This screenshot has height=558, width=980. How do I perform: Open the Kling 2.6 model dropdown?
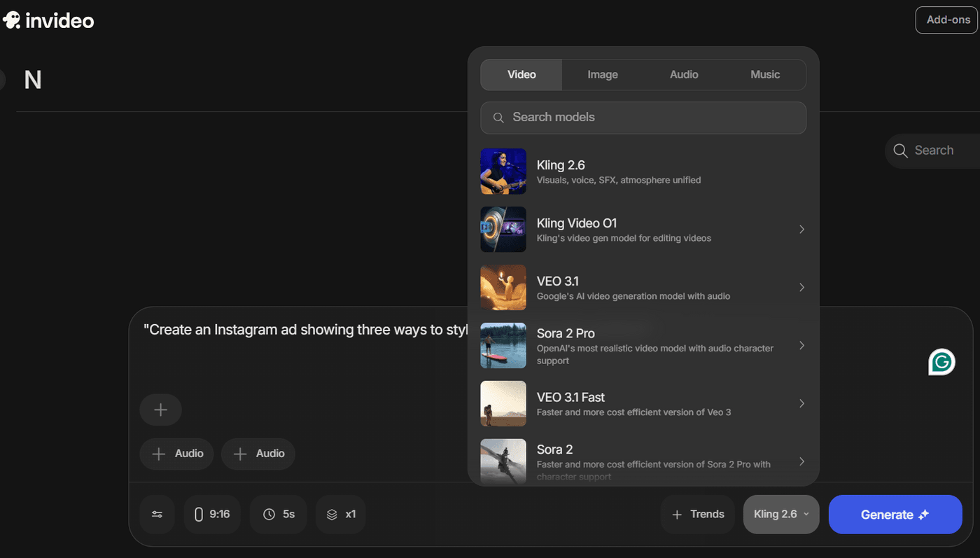780,515
